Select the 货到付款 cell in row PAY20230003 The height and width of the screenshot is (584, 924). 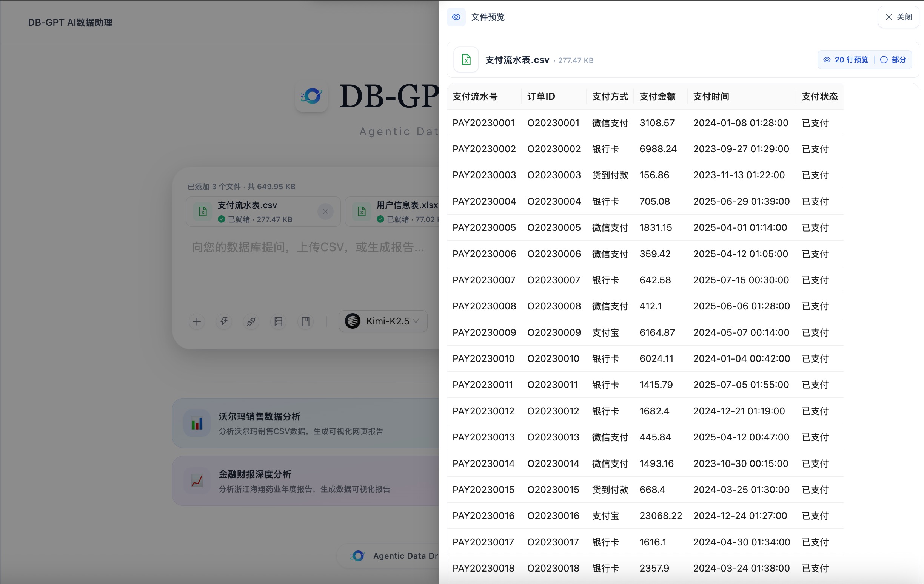click(x=610, y=175)
